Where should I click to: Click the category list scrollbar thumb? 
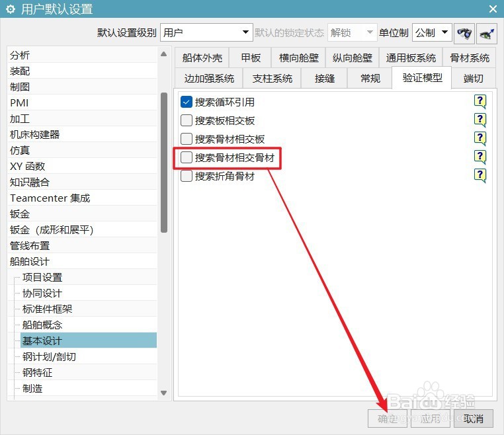pos(164,163)
